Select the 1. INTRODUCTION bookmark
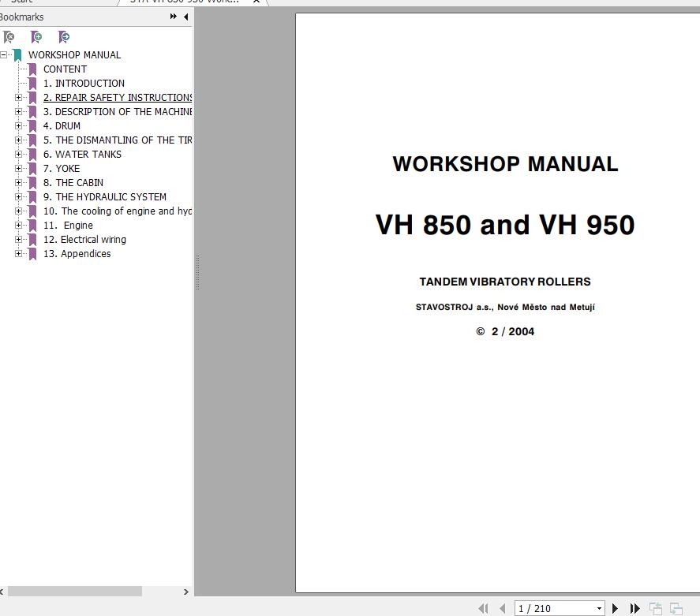This screenshot has width=700, height=616. click(x=84, y=84)
